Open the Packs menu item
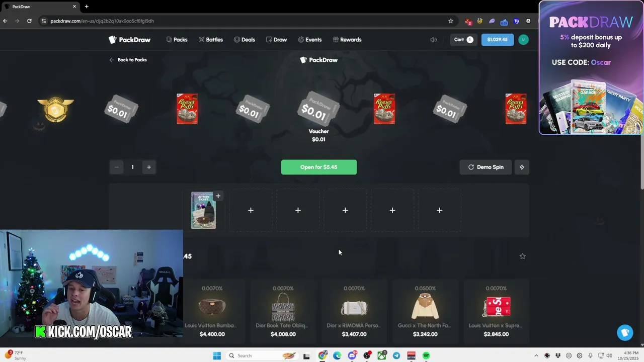The height and width of the screenshot is (362, 644). (177, 40)
